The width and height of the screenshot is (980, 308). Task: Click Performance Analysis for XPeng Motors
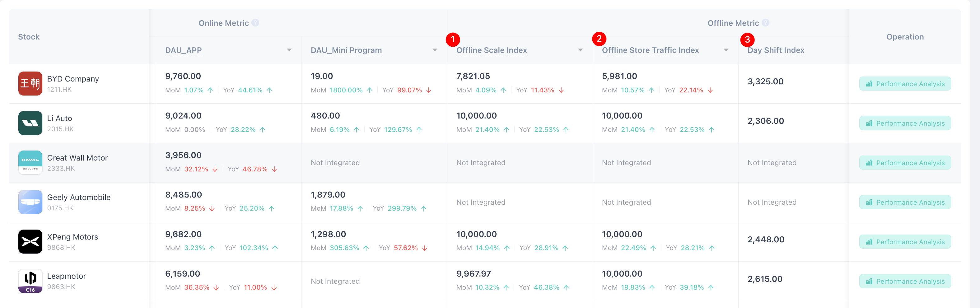click(x=905, y=241)
